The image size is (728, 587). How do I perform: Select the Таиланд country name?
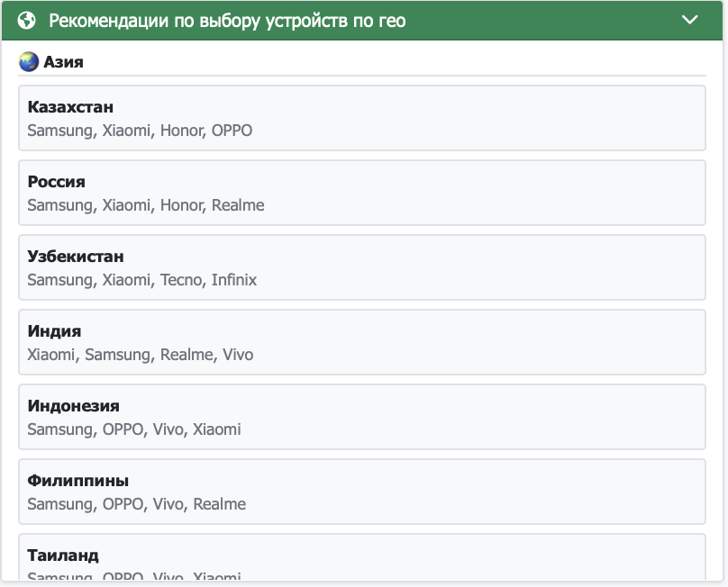63,555
